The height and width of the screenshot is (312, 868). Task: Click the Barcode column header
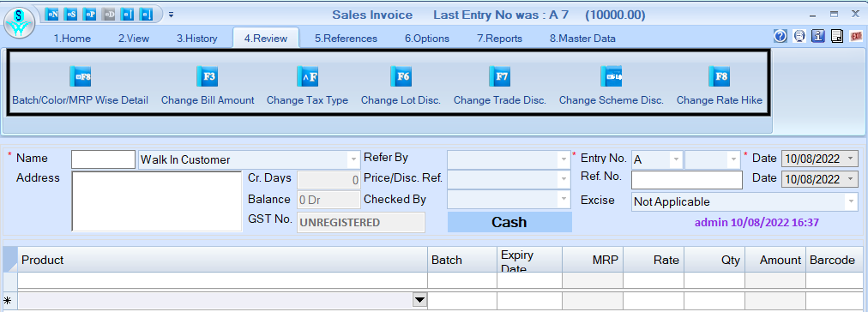tap(835, 260)
